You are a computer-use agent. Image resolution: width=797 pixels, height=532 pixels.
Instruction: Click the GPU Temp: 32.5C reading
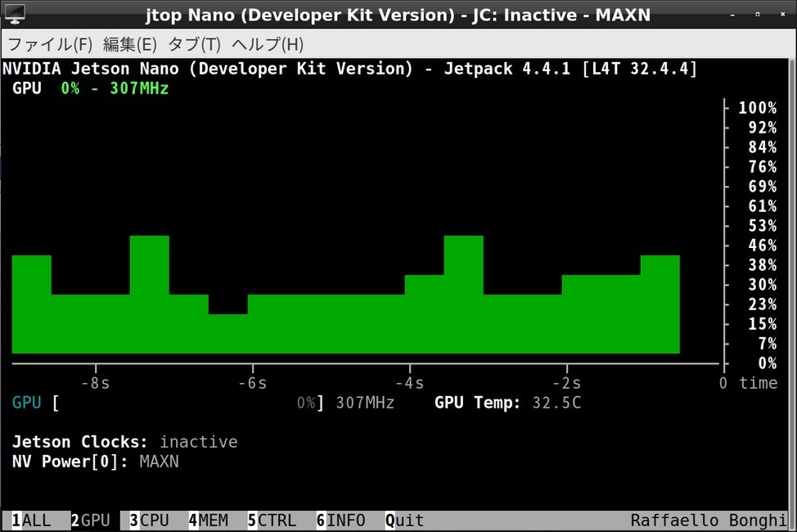click(x=508, y=403)
